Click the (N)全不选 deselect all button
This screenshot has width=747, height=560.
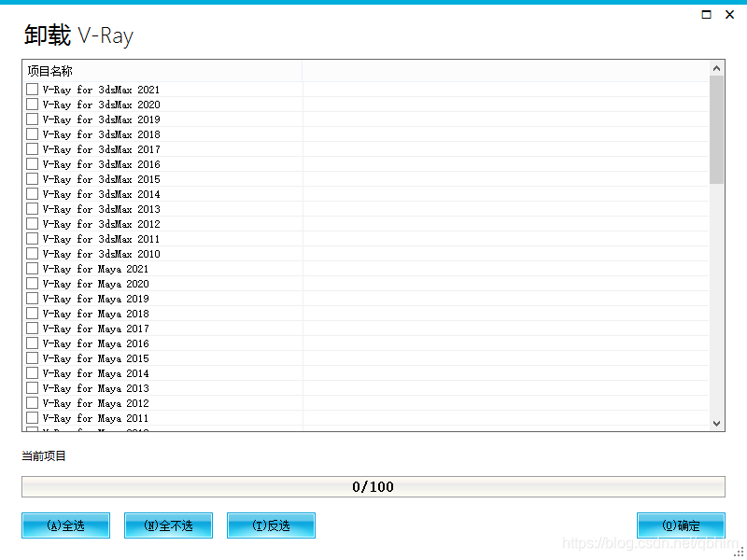(168, 525)
